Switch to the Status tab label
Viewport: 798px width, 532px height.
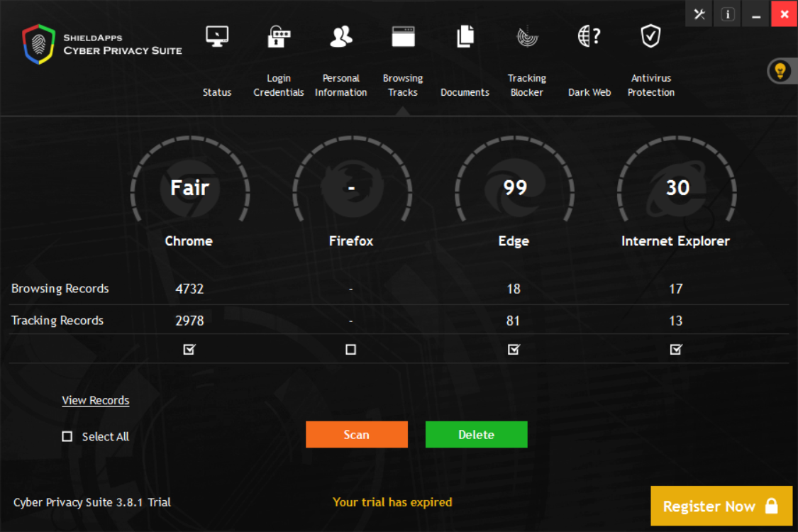(217, 92)
